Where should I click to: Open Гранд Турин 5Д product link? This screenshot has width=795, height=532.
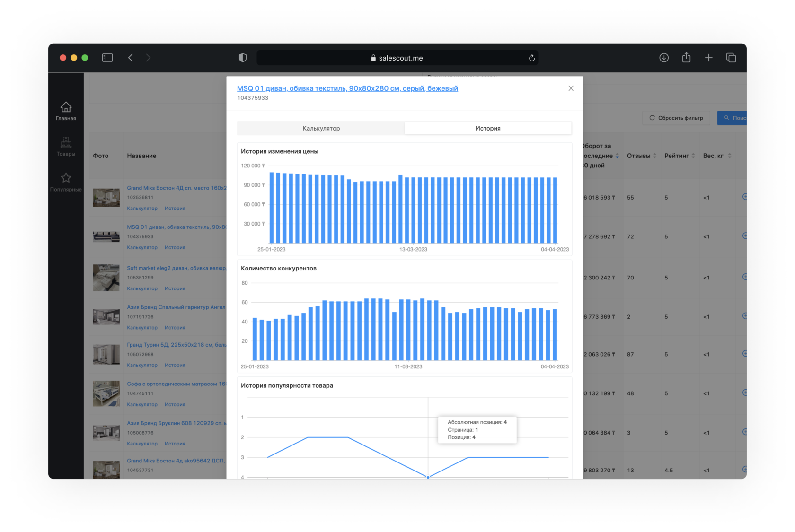click(177, 345)
